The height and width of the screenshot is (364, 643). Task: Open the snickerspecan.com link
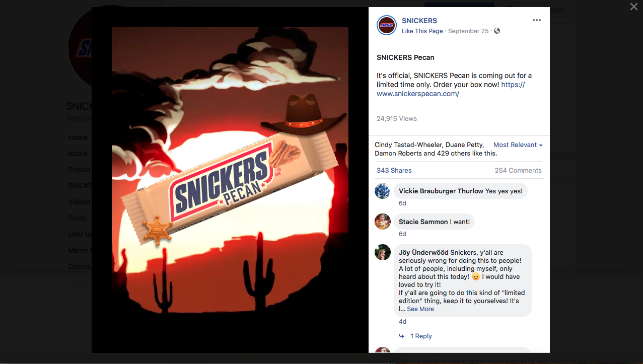tap(417, 94)
